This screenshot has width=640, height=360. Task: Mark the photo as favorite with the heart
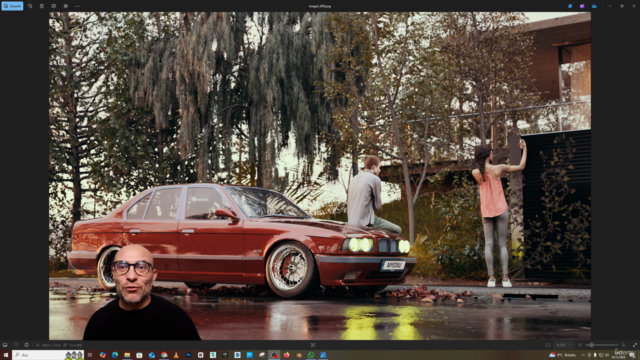[x=16, y=345]
